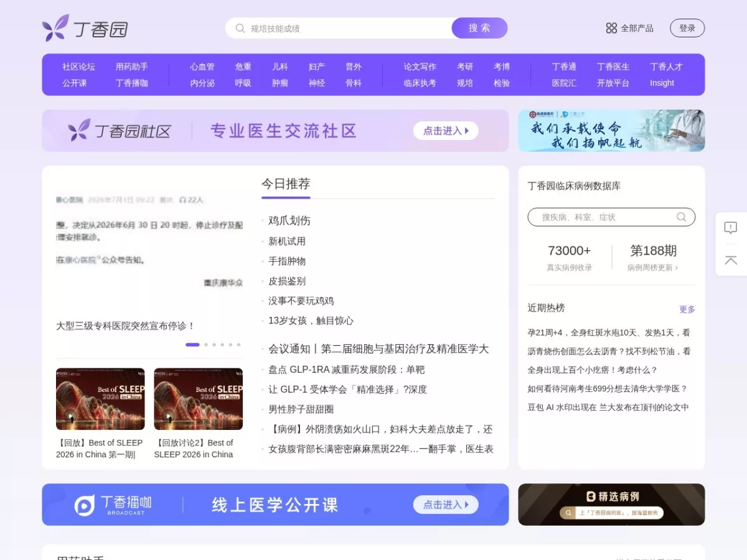Open 病例周榜更新 link with chevron
The image size is (747, 560).
pyautogui.click(x=652, y=268)
